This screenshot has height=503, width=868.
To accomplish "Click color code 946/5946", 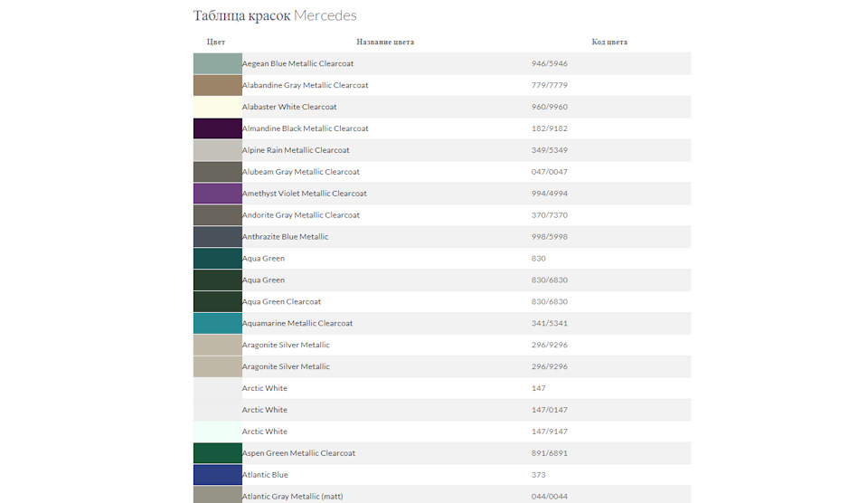I will click(550, 63).
